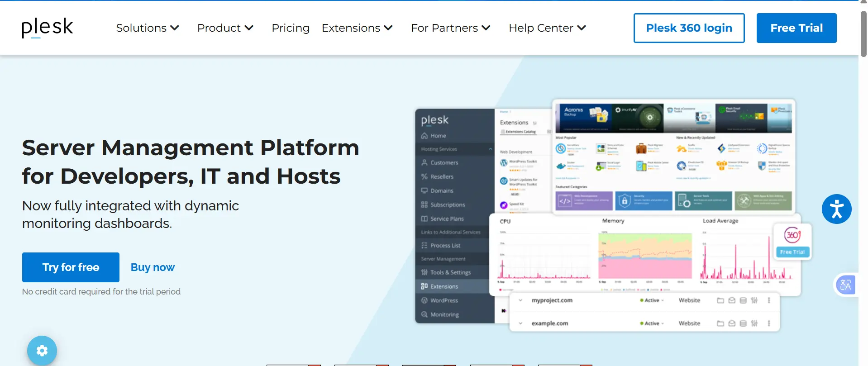This screenshot has height=366, width=868.
Task: Expand the Help Center dropdown menu
Action: [x=548, y=28]
